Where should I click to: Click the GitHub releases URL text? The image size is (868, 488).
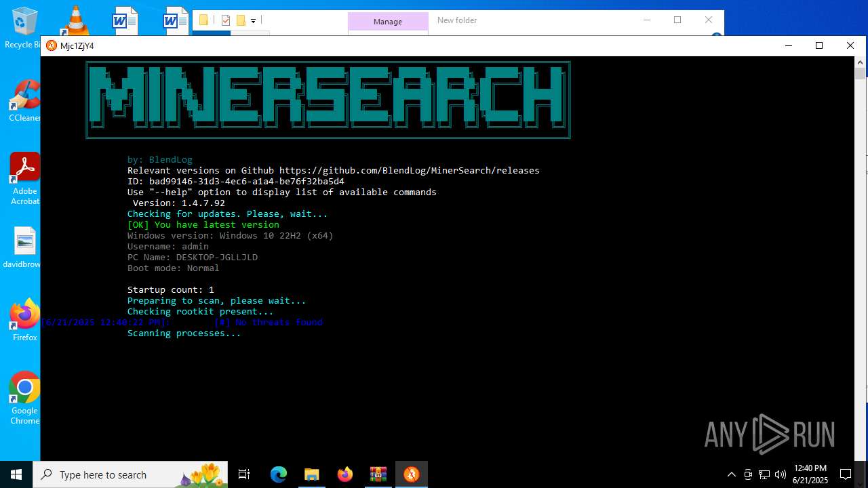(x=410, y=171)
